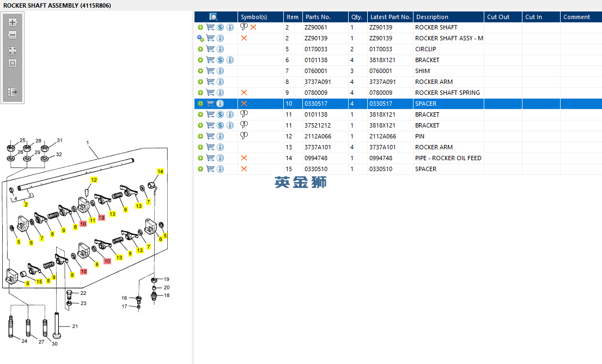Image resolution: width=602 pixels, height=364 pixels.
Task: Click note bubble symbol for part 37521212
Action: pos(244,125)
